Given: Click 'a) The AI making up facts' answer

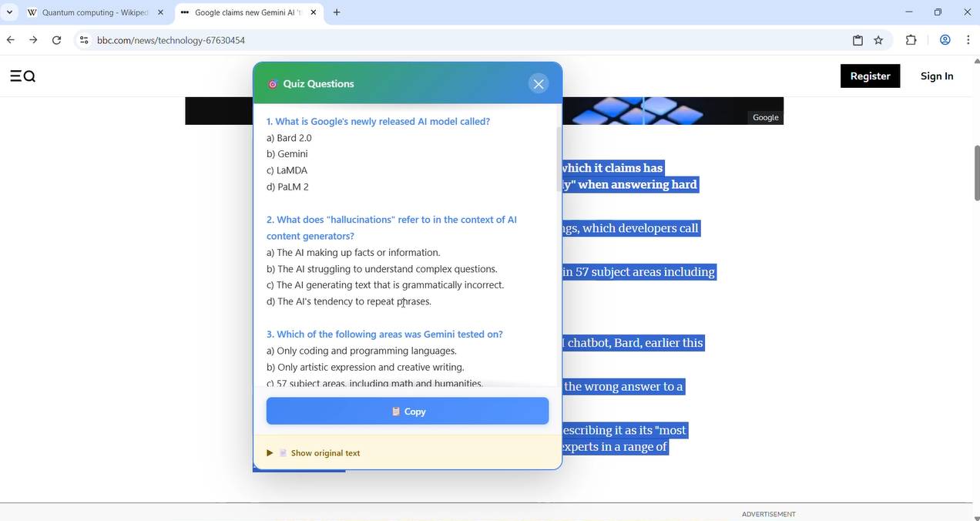Looking at the screenshot, I should (354, 253).
